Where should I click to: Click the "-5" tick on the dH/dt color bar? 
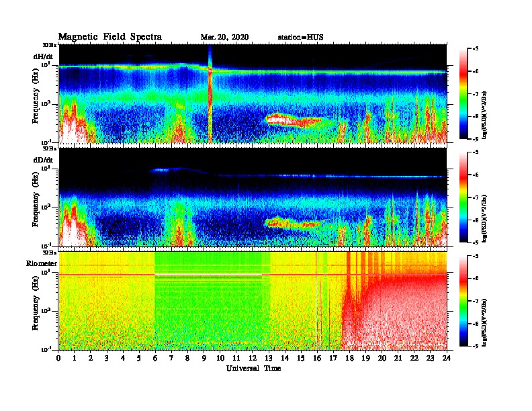(x=476, y=49)
